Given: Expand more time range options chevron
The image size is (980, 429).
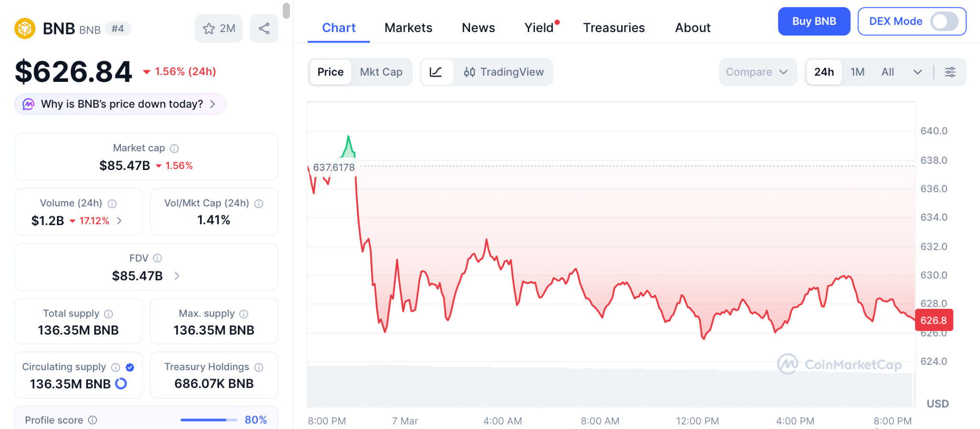Looking at the screenshot, I should (917, 72).
